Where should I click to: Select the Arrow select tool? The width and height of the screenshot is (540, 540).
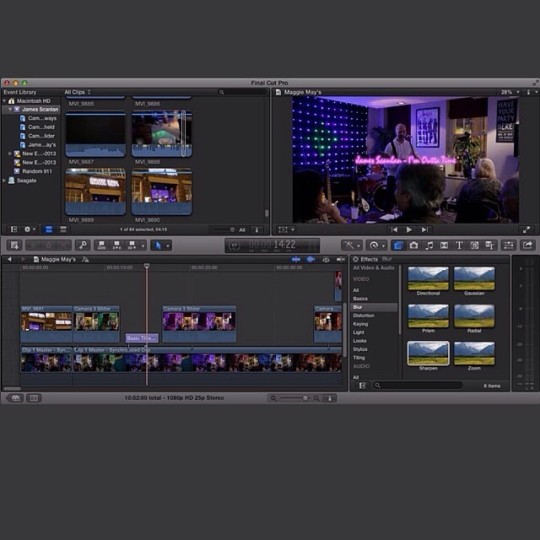[x=158, y=245]
